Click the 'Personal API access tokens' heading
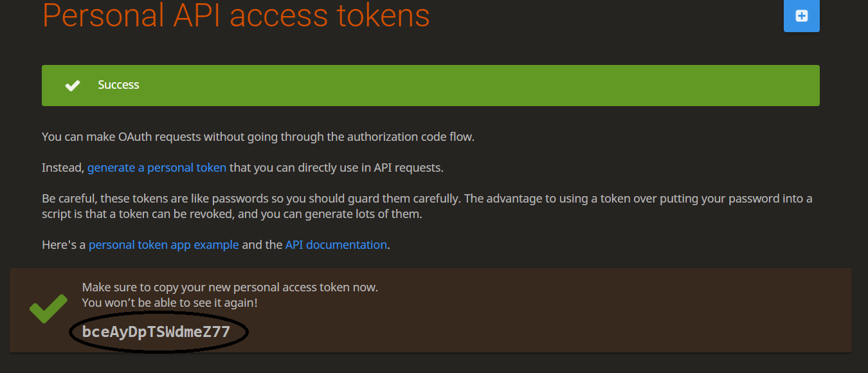Viewport: 868px width, 373px height. [x=236, y=15]
